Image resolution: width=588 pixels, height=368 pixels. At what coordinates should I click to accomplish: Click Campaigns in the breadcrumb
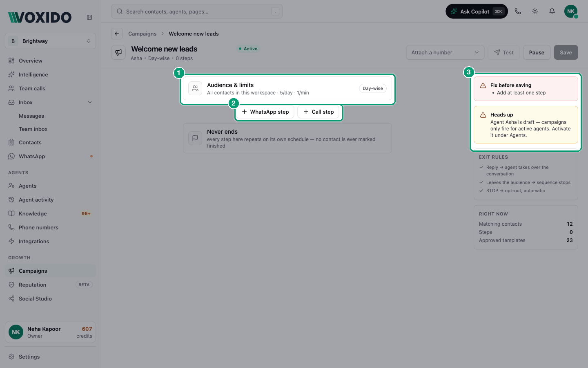142,34
